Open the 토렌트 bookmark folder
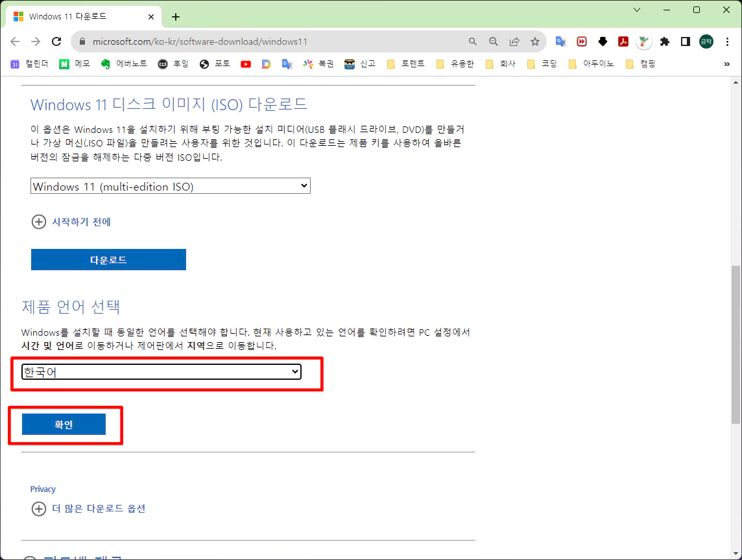The width and height of the screenshot is (742, 560). [x=405, y=64]
